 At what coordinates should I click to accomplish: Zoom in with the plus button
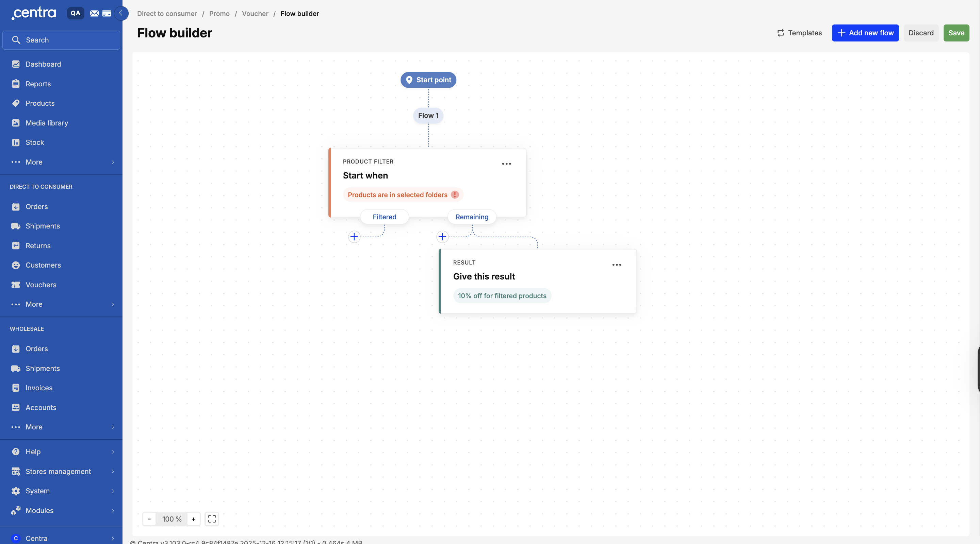(193, 519)
